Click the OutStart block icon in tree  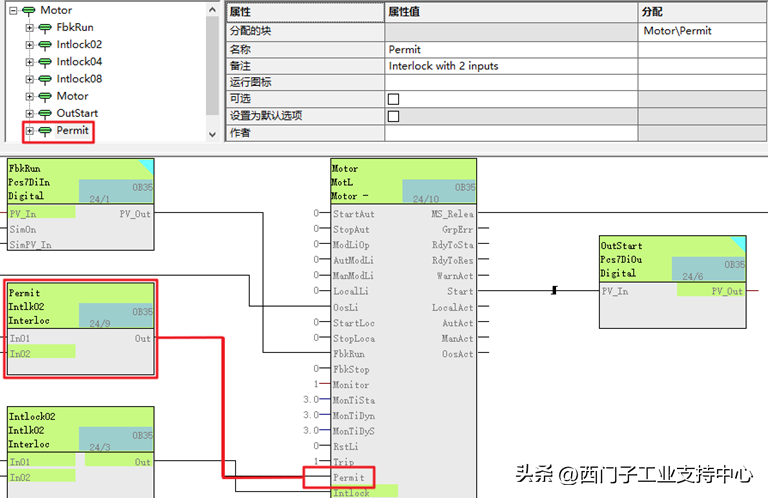tap(45, 114)
